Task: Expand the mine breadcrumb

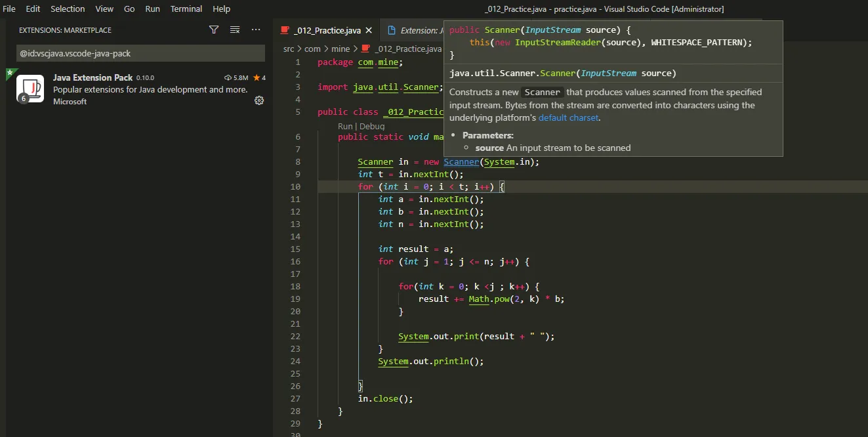Action: click(x=341, y=49)
